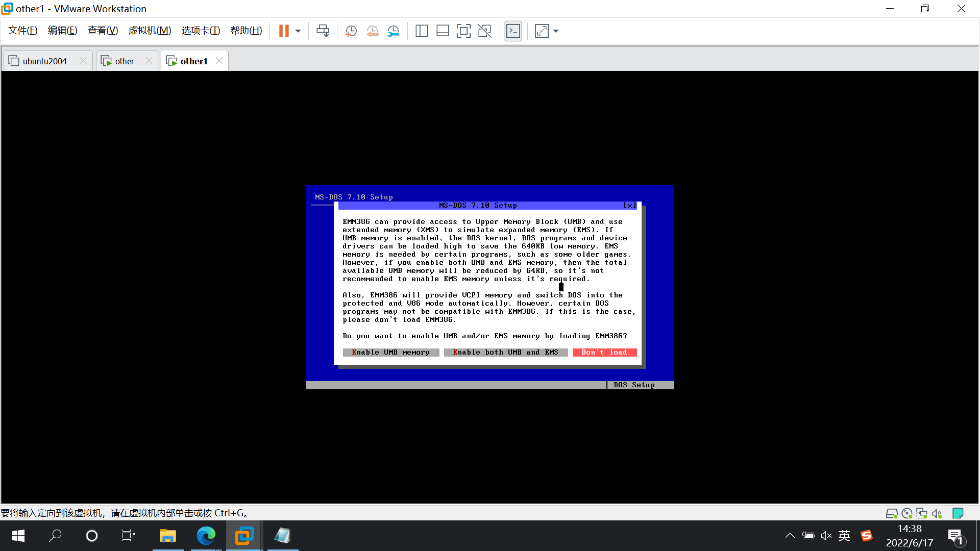Revert the VM to its latest snapshot

click(372, 31)
